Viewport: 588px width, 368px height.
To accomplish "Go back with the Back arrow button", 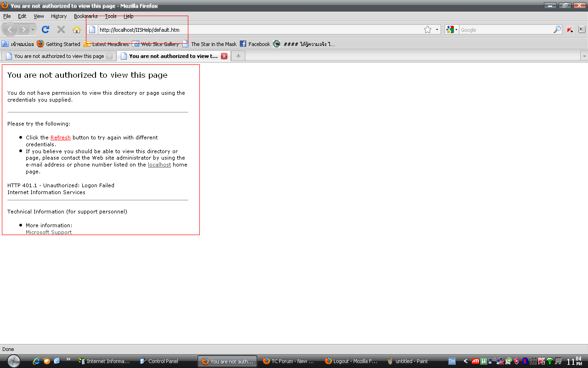I will tap(10, 29).
